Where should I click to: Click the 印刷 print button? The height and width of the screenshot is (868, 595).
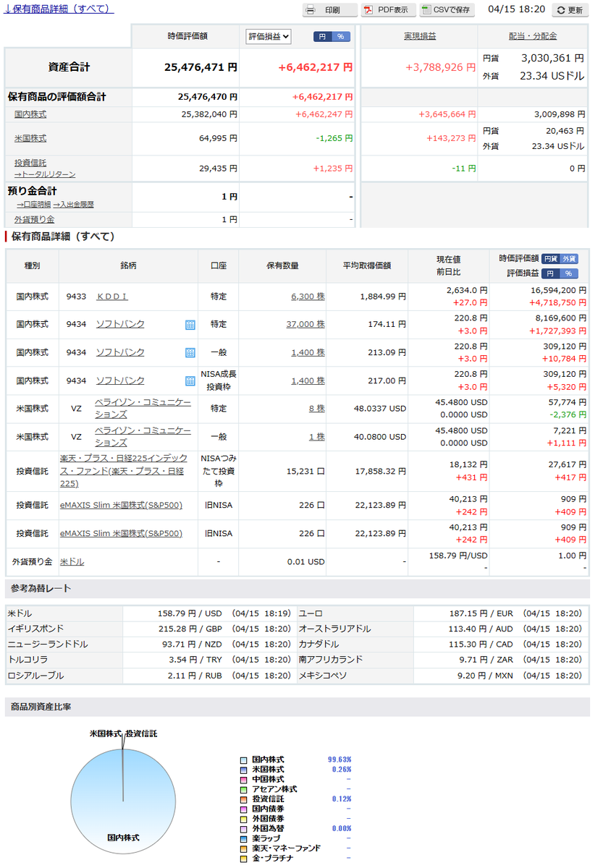[x=329, y=10]
